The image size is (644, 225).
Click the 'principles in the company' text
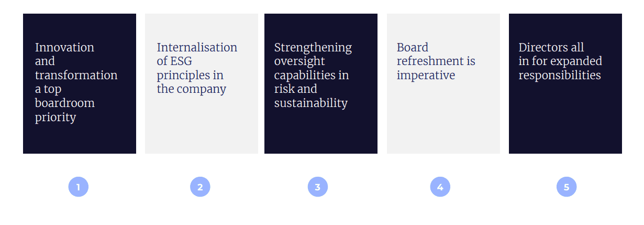click(191, 82)
